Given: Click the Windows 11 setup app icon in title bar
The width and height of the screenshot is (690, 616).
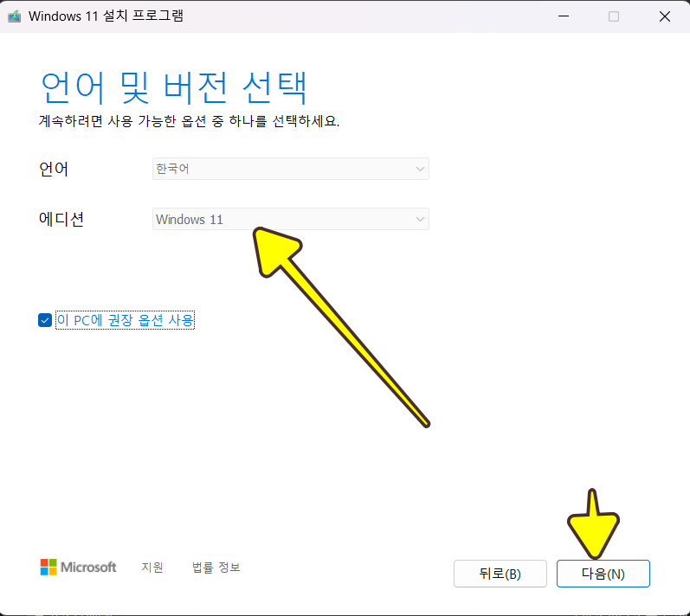Looking at the screenshot, I should [x=14, y=16].
